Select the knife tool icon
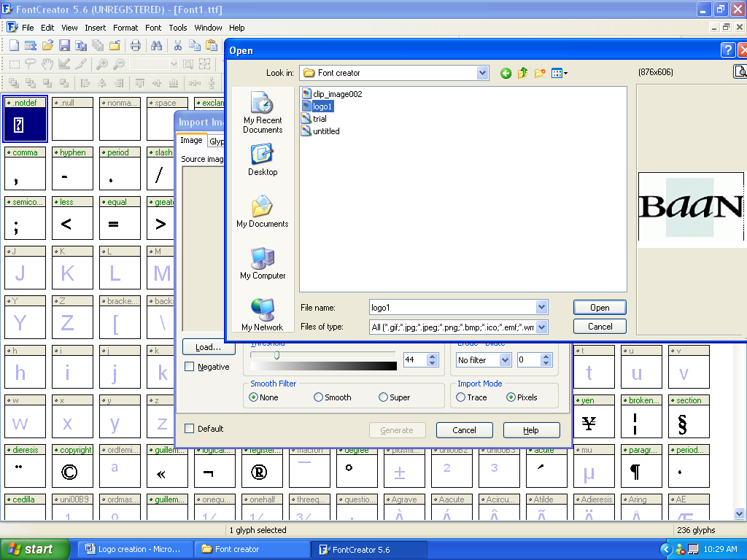 [x=80, y=64]
